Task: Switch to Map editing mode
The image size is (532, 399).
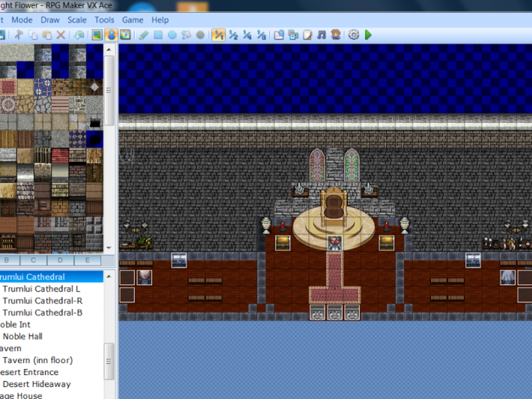Action: (97, 35)
